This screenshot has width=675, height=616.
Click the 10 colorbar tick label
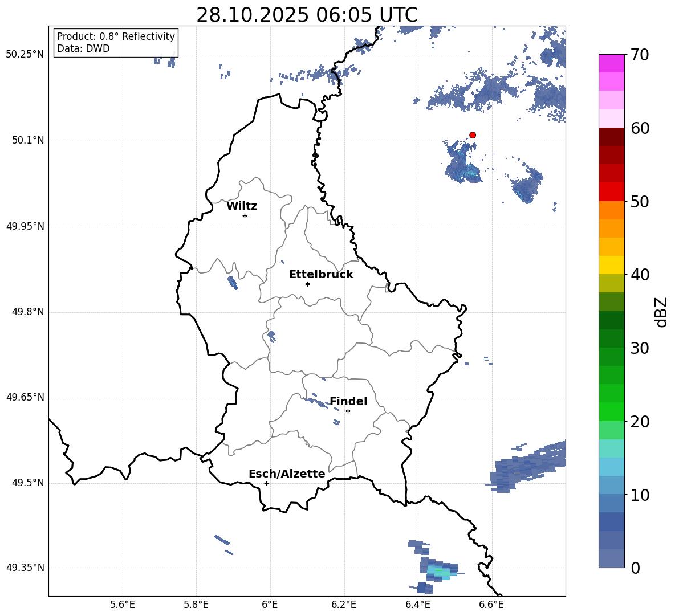[640, 495]
